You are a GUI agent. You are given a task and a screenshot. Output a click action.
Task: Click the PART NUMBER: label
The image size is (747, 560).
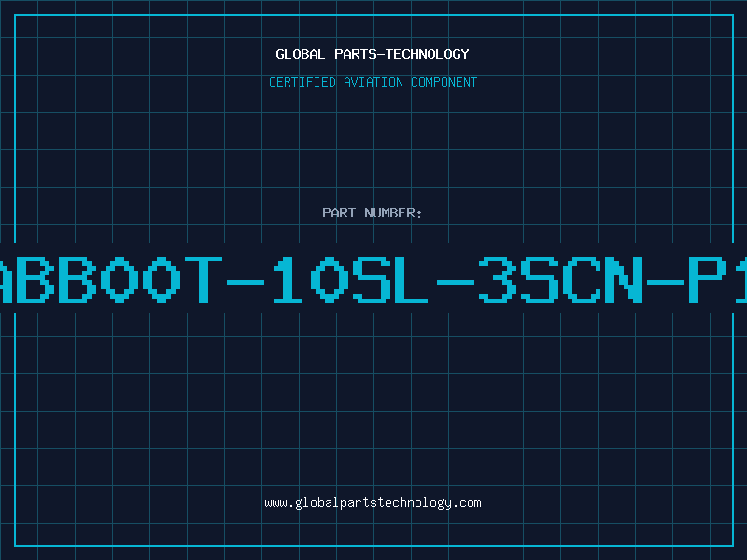(x=373, y=213)
